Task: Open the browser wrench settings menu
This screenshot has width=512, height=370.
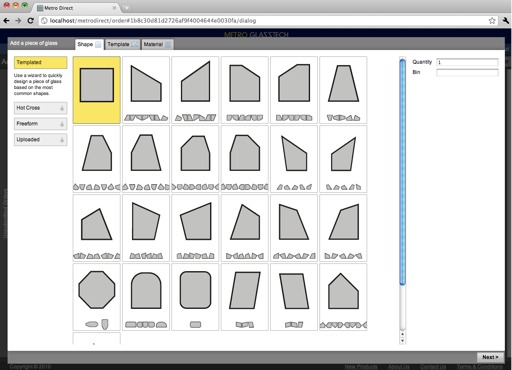Action: click(505, 21)
